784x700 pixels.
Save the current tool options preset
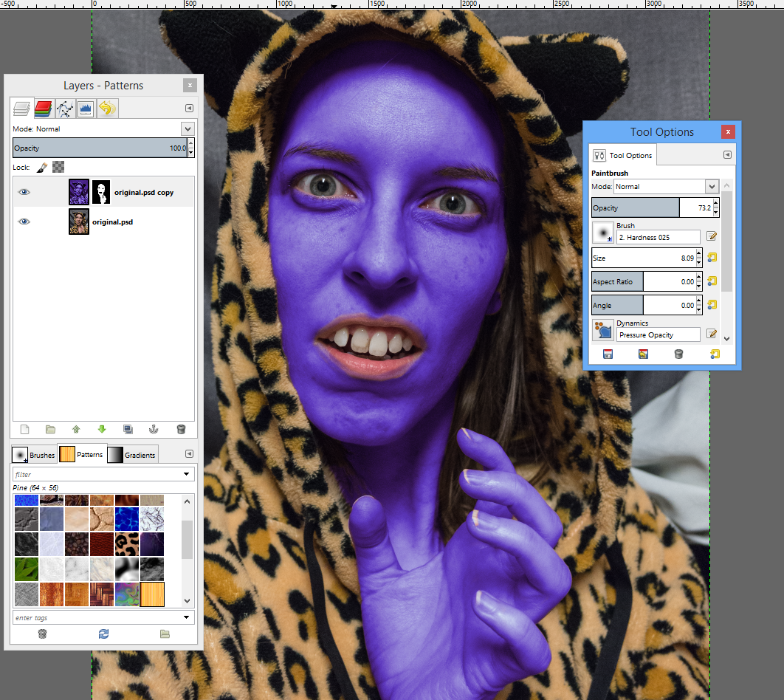point(607,354)
